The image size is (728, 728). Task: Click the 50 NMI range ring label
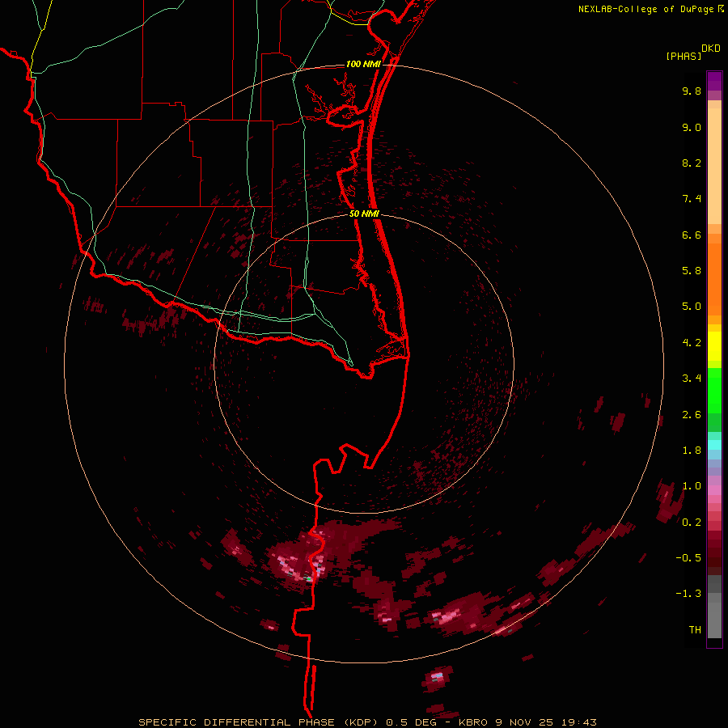click(365, 214)
